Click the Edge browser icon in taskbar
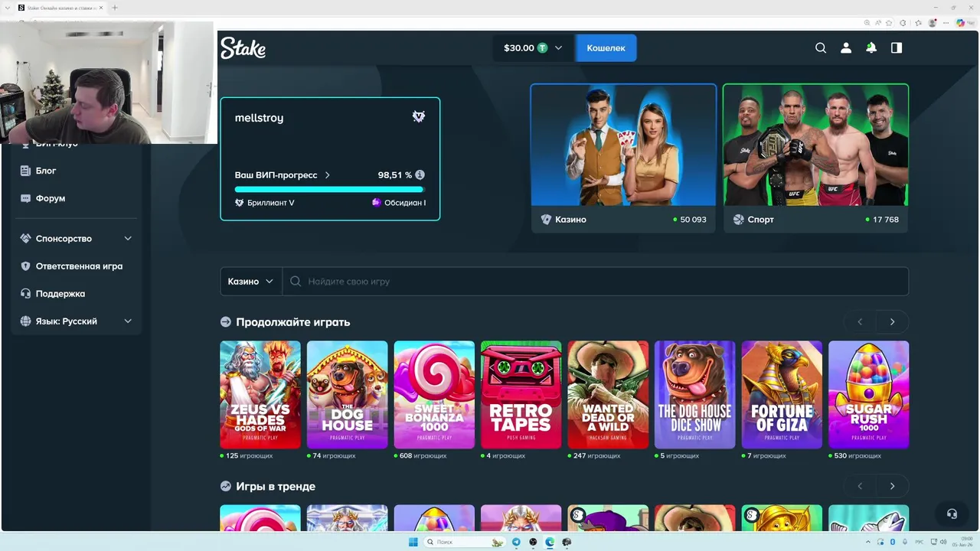Viewport: 980px width, 551px height. tap(550, 542)
